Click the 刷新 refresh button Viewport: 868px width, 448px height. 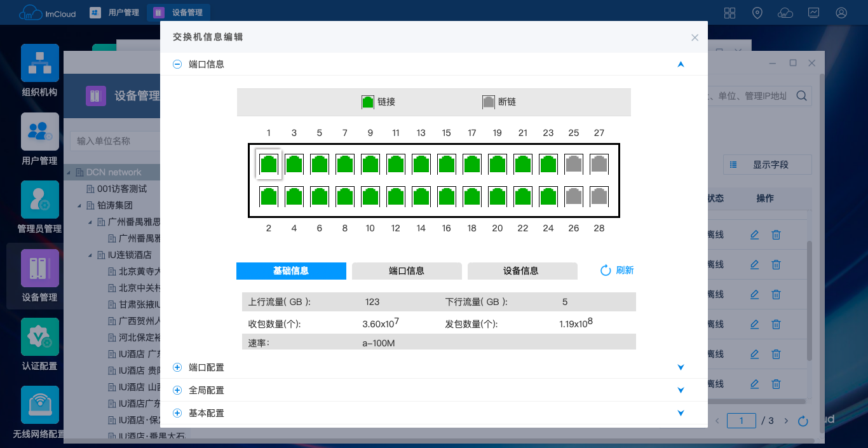(617, 270)
